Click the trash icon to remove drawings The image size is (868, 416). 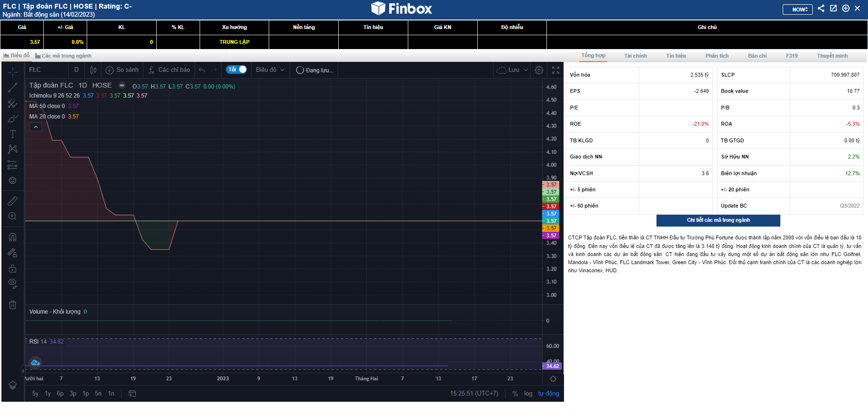[13, 305]
